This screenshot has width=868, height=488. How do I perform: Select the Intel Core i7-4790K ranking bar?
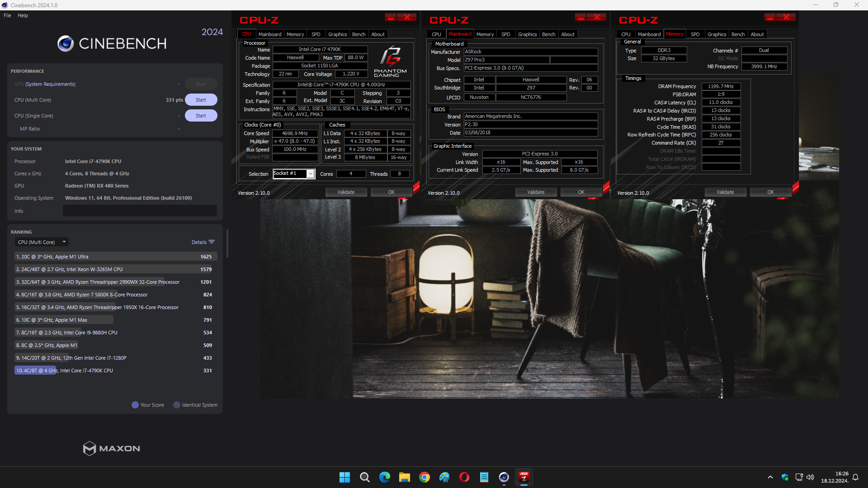116,371
